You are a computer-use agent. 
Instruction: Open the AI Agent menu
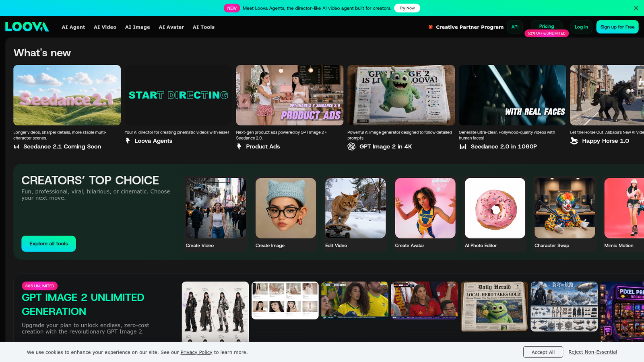(x=73, y=27)
